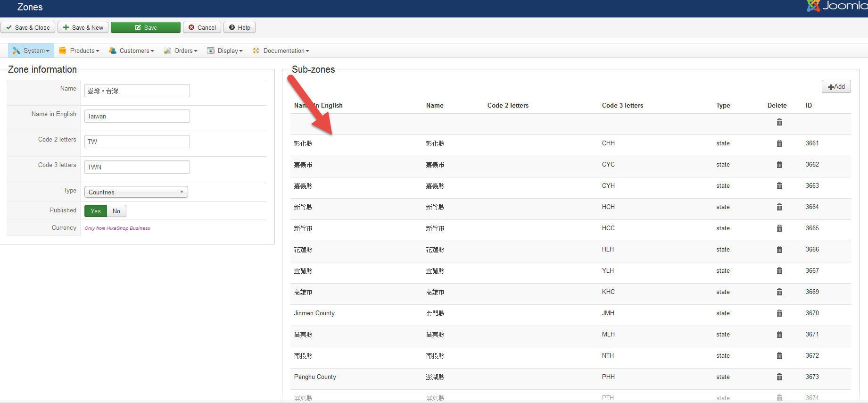
Task: Click trash icon for sub-zone 3669
Action: (779, 292)
